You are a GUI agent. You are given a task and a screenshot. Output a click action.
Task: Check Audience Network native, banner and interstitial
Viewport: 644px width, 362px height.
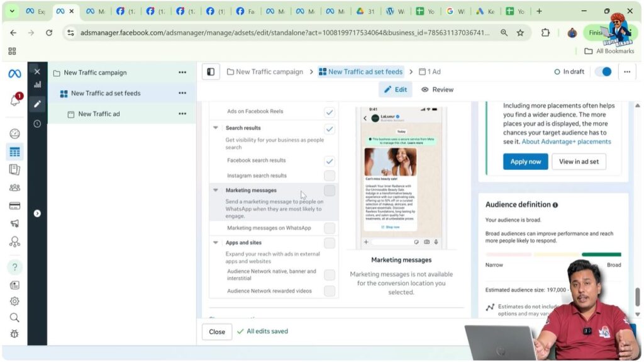click(x=330, y=274)
